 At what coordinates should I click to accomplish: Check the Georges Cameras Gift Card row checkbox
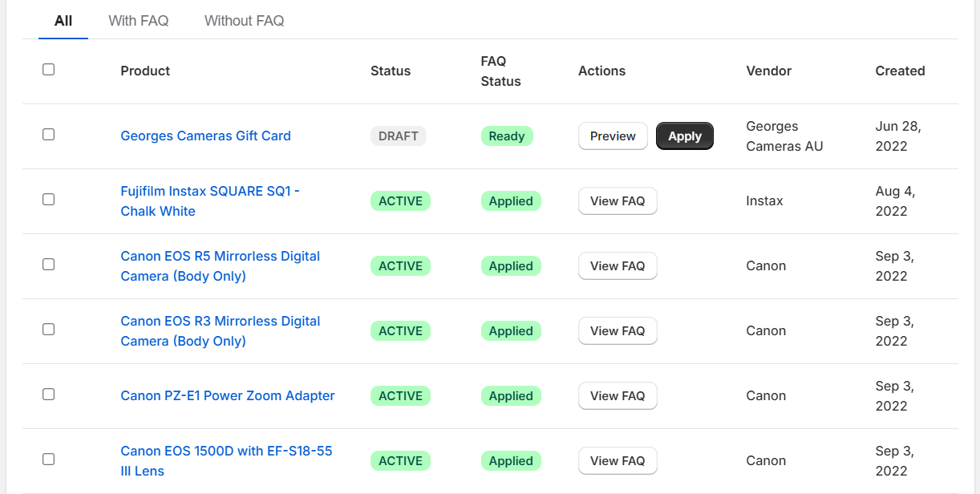click(48, 135)
